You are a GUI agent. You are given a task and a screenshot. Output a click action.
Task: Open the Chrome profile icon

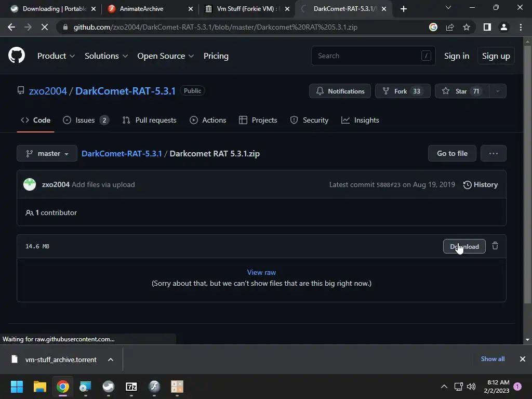[x=504, y=27]
